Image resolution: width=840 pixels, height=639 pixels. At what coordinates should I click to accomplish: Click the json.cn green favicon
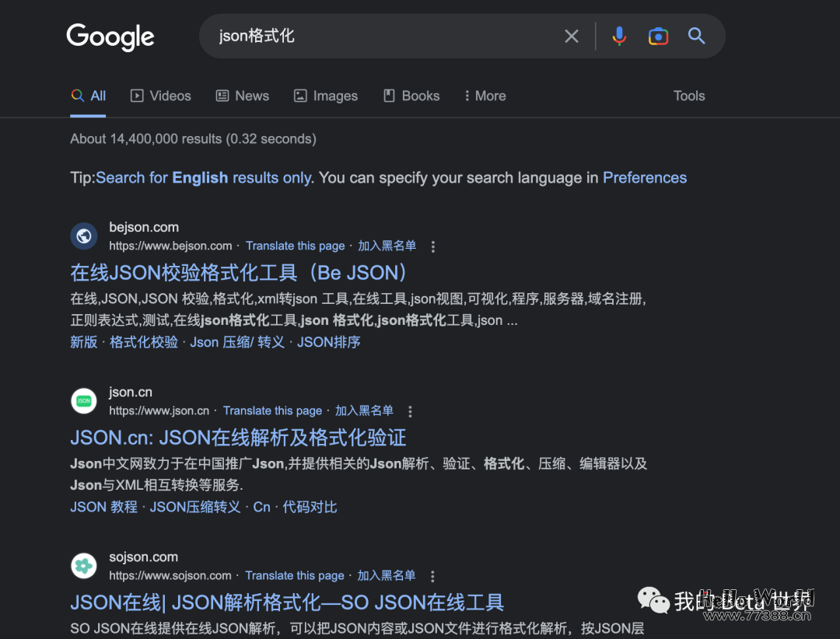(84, 401)
